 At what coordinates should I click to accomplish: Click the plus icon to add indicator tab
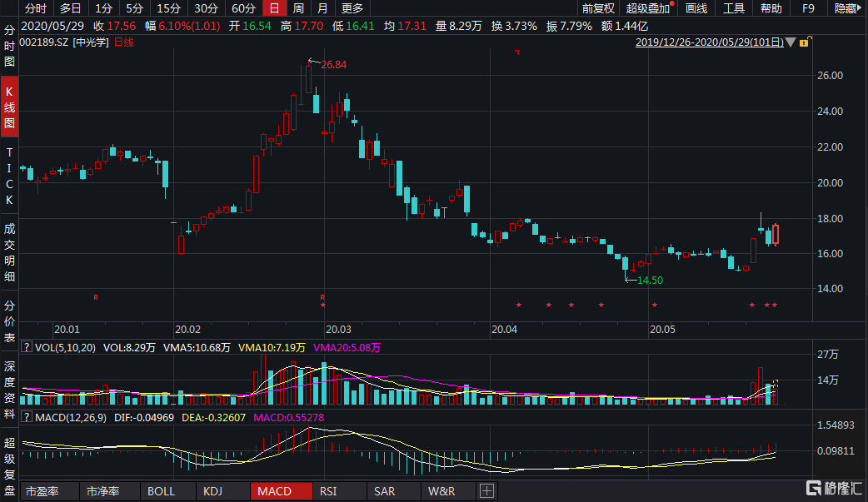pyautogui.click(x=486, y=491)
